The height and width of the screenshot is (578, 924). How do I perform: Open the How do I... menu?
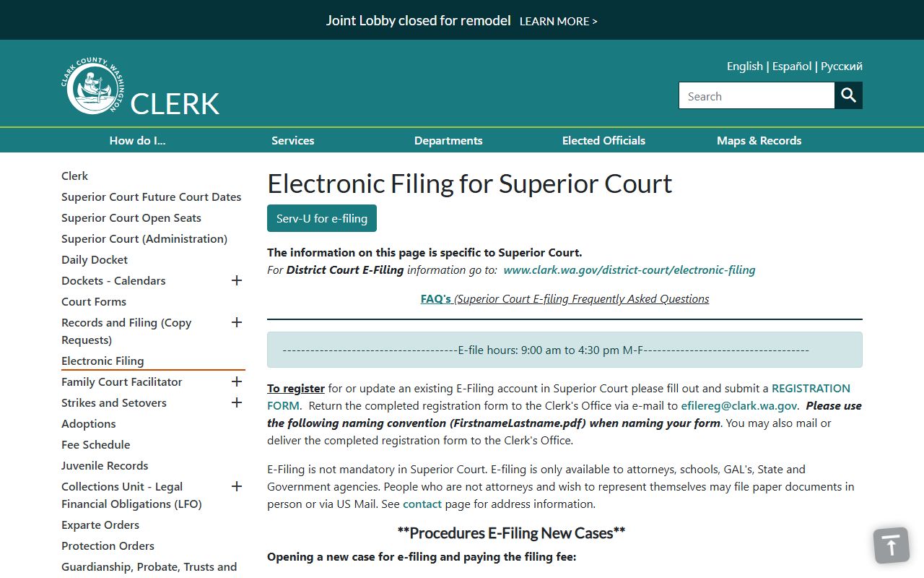pos(138,140)
